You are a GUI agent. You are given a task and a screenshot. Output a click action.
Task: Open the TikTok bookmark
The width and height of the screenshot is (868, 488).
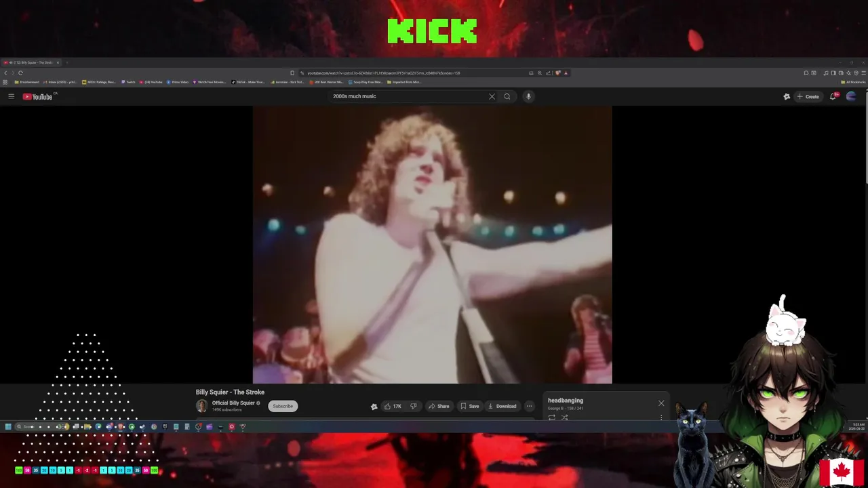coord(248,82)
